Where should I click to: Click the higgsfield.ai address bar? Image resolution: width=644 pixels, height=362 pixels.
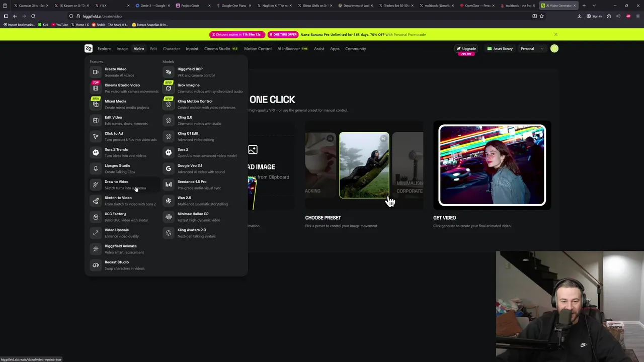click(299, 16)
